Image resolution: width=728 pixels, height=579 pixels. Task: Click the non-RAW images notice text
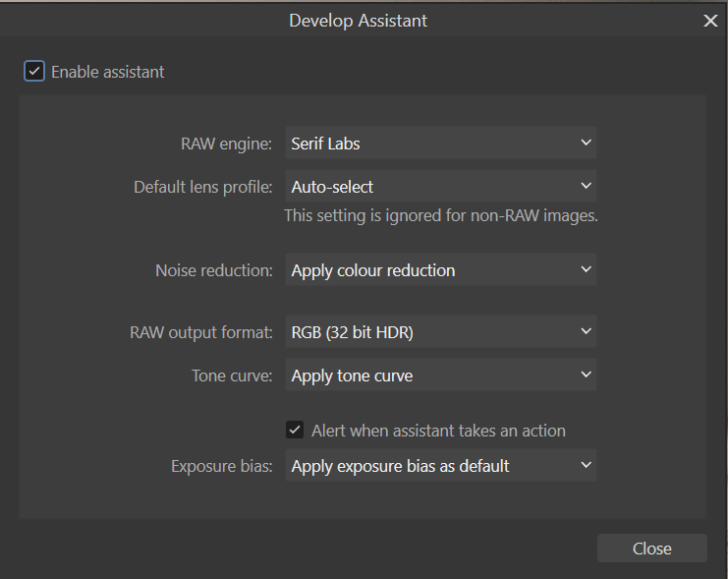441,215
